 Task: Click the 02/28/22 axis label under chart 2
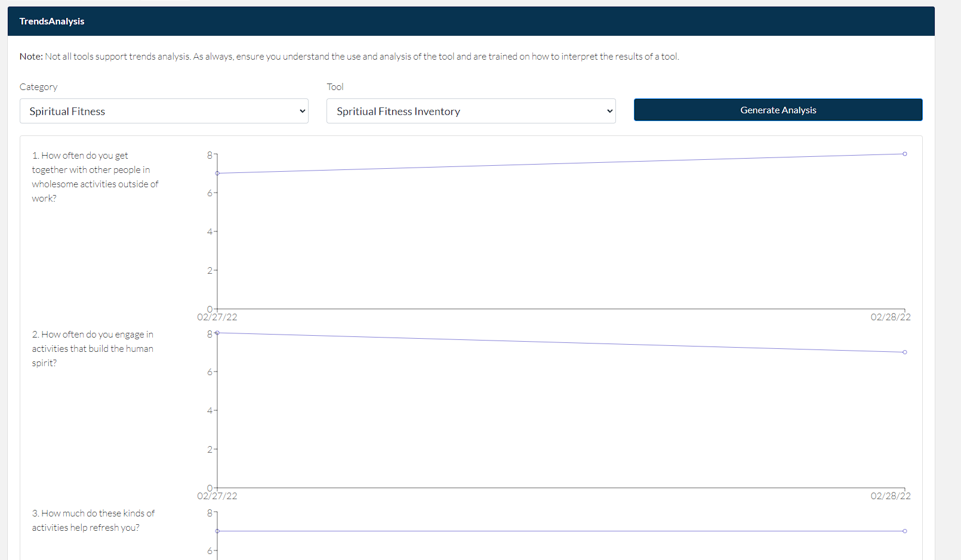[x=890, y=496]
